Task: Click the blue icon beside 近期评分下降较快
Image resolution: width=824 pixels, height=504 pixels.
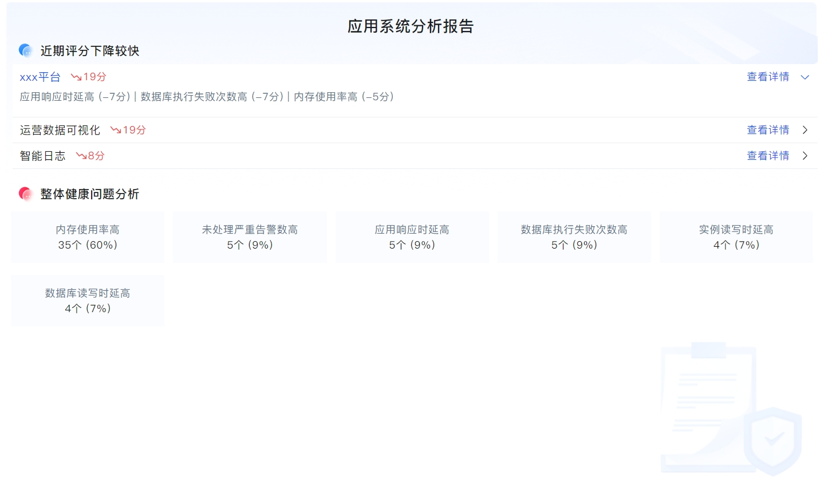Action: [26, 50]
